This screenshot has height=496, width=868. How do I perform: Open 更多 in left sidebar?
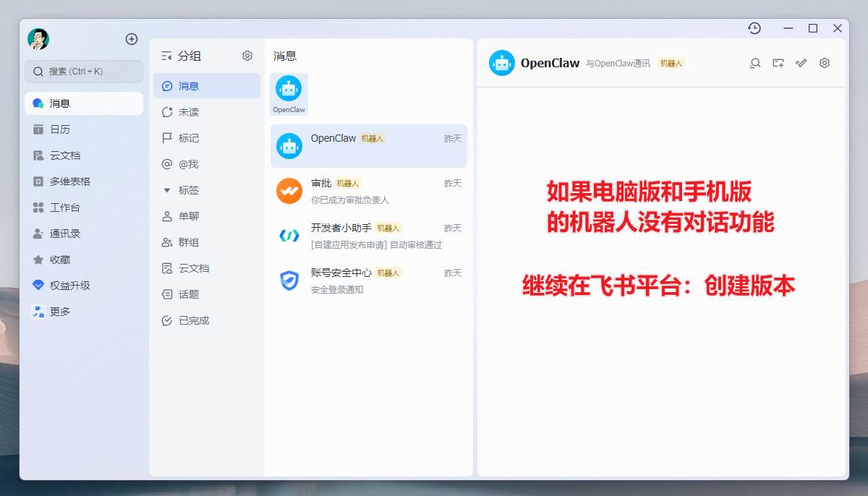(x=59, y=312)
